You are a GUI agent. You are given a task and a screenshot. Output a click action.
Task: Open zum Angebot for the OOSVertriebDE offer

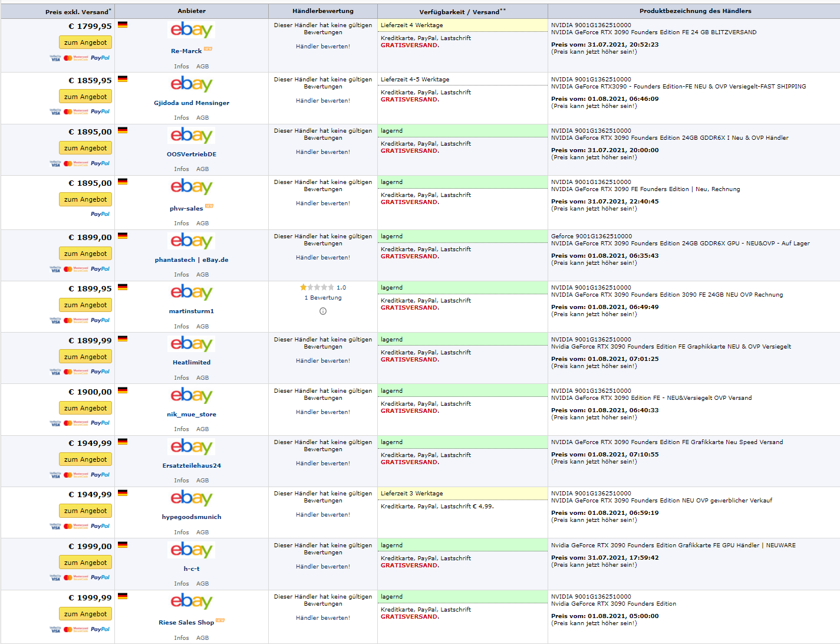point(85,148)
